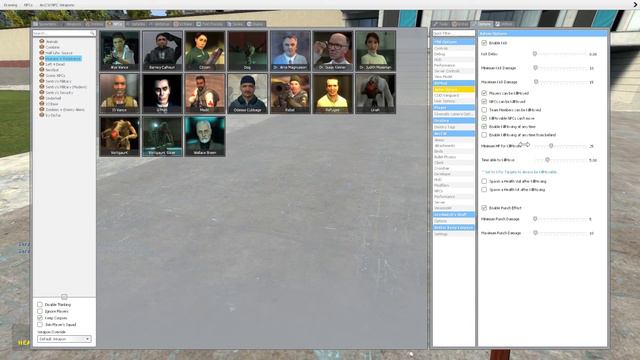Switch to the Vehicles tab
Screen dimensions: 640x360
tap(136, 24)
